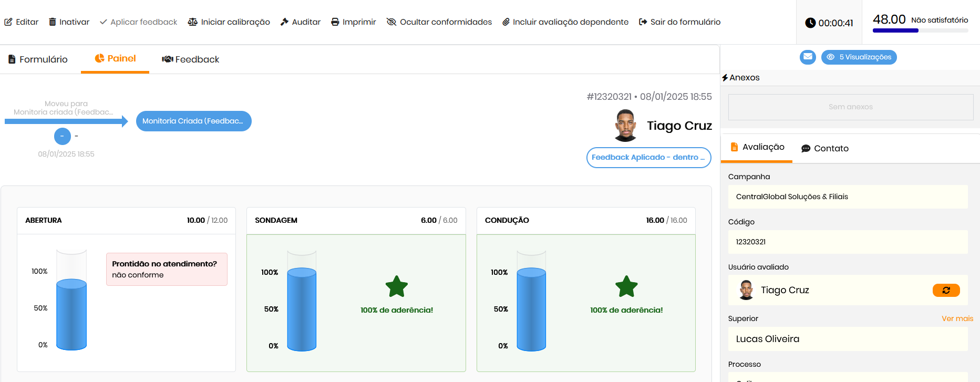Image resolution: width=980 pixels, height=382 pixels.
Task: Expand the Anexos section header
Action: (x=741, y=78)
